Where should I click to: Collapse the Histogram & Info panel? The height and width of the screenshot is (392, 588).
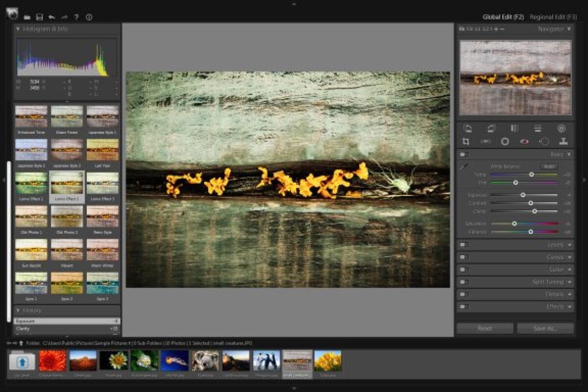coord(19,29)
